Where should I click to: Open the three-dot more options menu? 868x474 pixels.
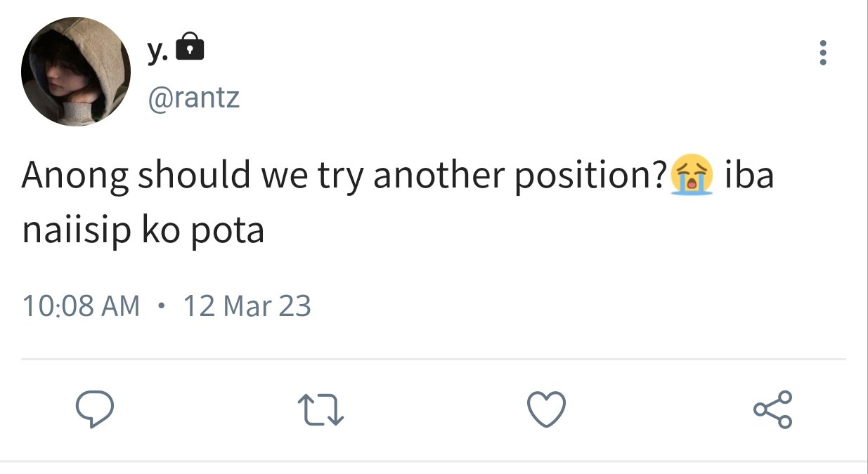[x=823, y=53]
